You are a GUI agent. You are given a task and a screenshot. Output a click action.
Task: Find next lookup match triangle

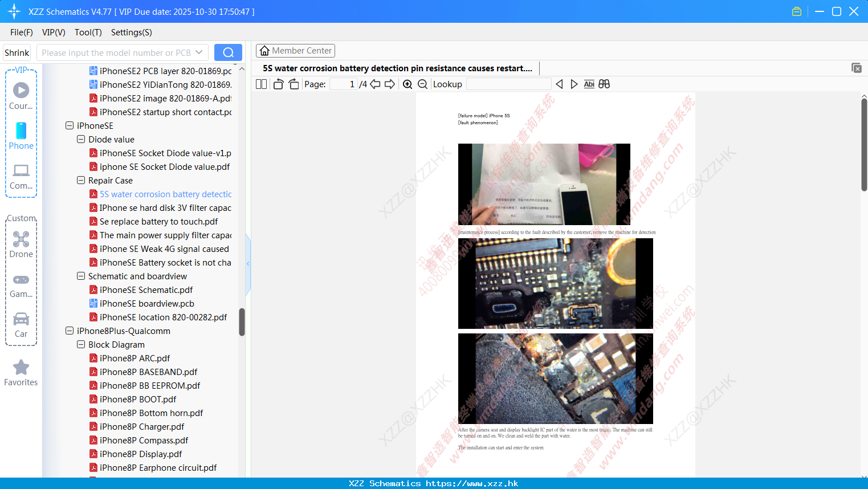[x=574, y=84]
